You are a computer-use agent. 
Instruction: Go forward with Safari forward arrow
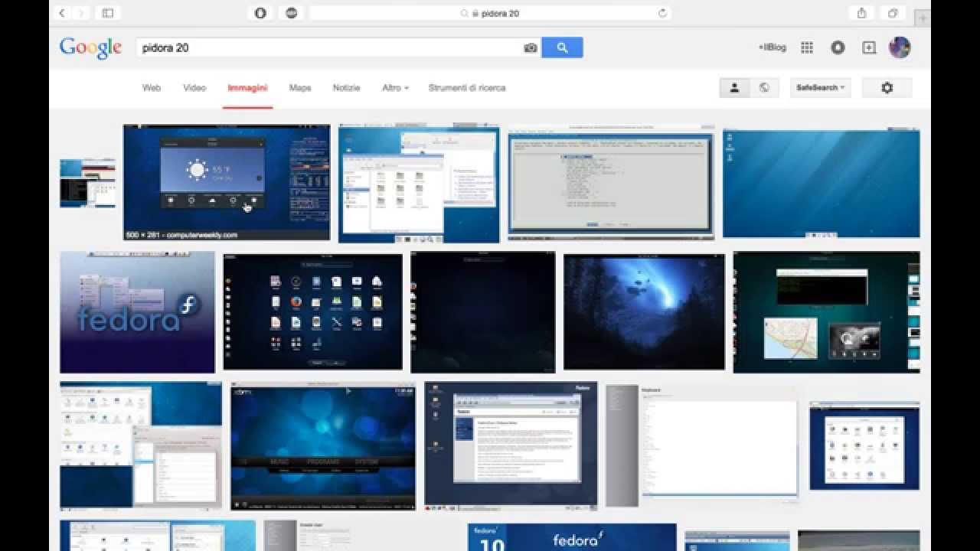pyautogui.click(x=81, y=13)
